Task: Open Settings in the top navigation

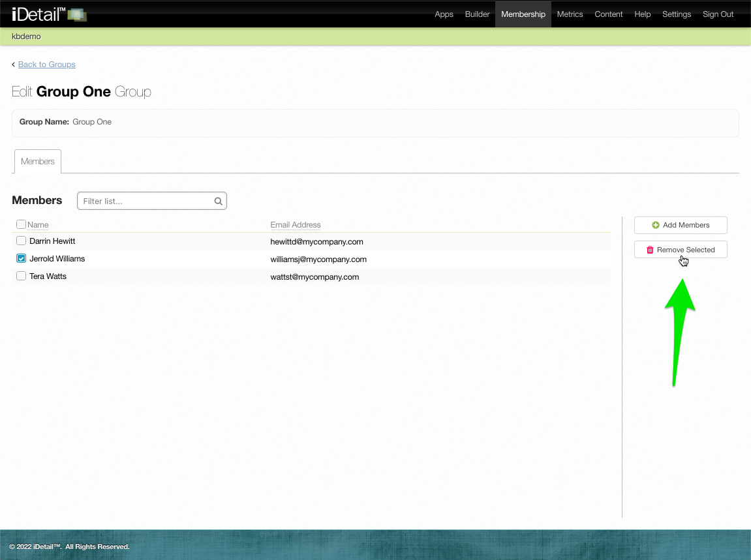Action: tap(676, 14)
